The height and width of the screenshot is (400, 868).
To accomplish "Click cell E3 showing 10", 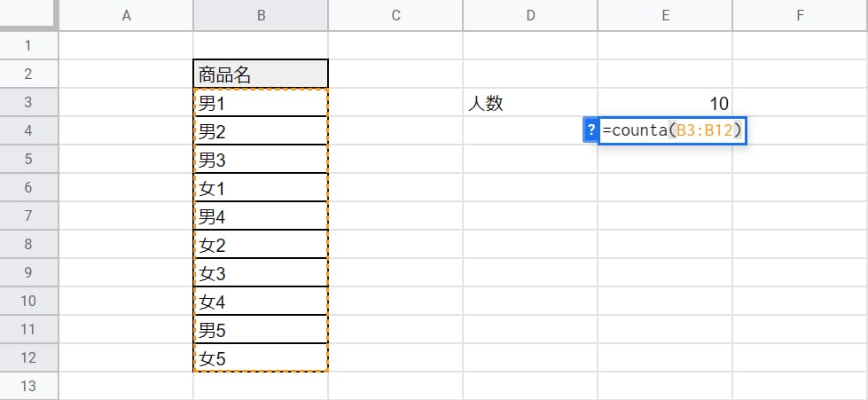I will click(665, 103).
